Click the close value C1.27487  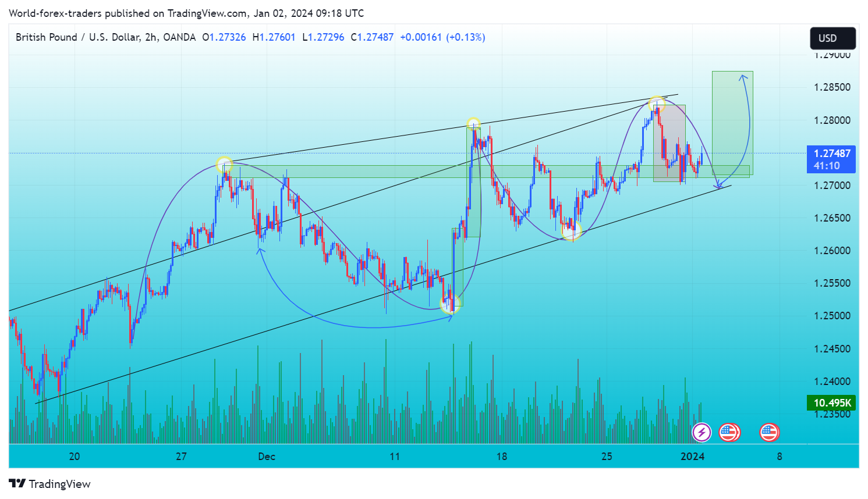coord(373,37)
